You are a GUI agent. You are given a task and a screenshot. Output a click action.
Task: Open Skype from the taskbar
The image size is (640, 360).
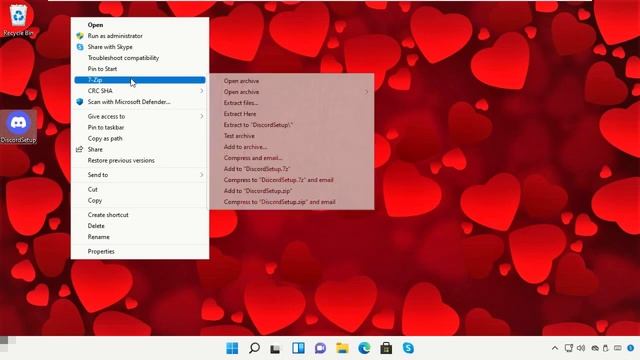tap(408, 348)
